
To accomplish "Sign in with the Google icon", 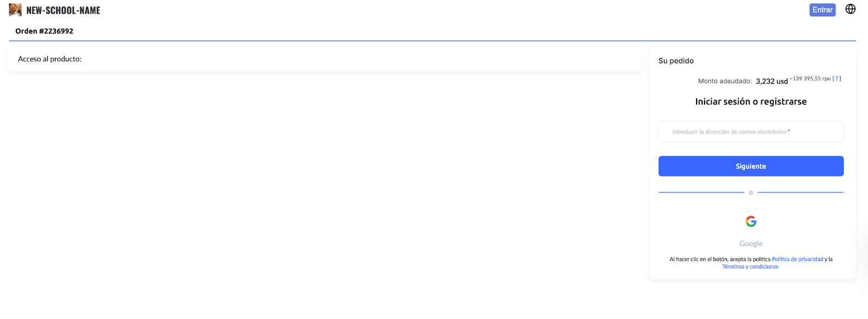I will 751,221.
